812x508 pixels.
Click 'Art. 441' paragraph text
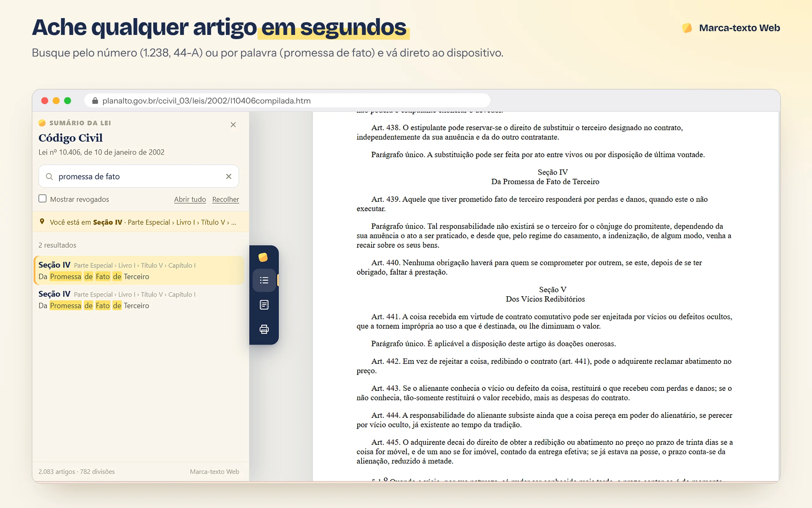click(x=544, y=321)
